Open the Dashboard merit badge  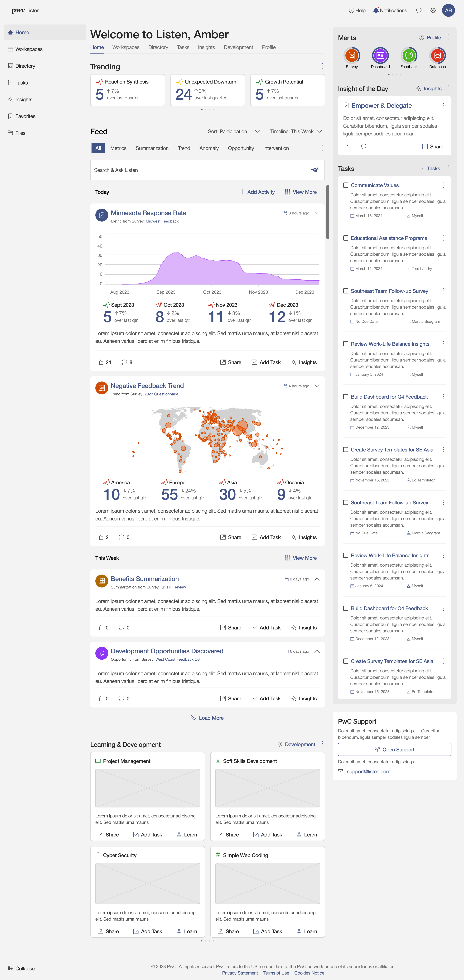(380, 55)
